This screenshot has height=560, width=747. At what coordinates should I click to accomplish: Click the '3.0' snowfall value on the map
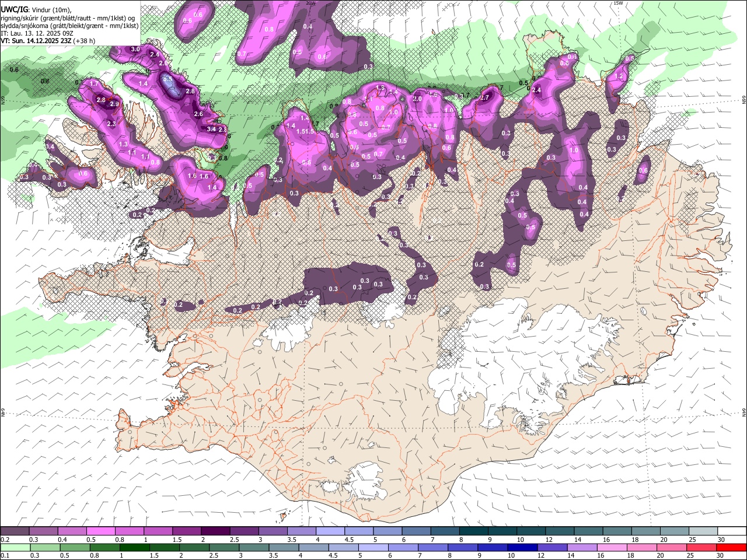135,50
